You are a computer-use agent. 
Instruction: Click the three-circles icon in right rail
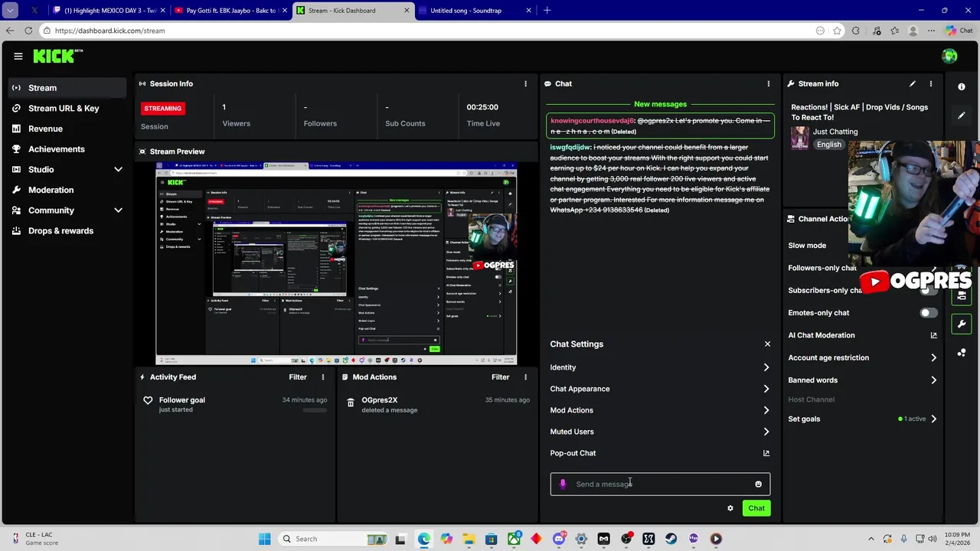click(962, 353)
